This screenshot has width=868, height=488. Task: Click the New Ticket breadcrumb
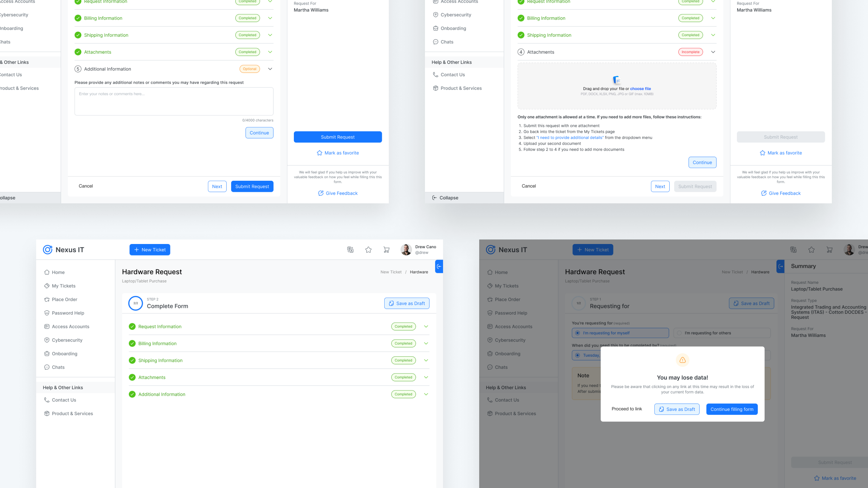[x=391, y=272]
